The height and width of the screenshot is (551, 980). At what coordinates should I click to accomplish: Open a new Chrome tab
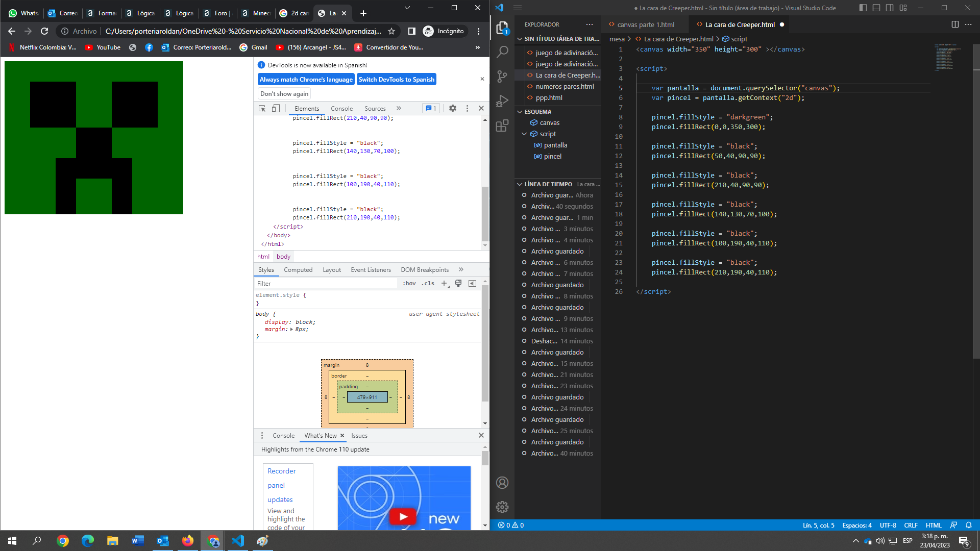363,13
